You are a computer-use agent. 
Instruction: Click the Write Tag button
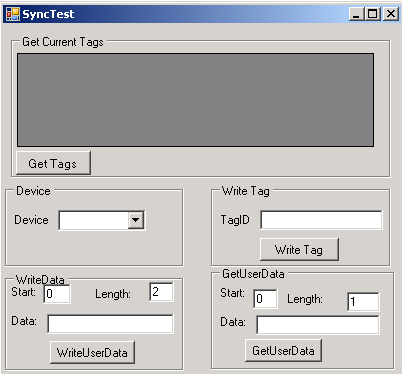(299, 250)
